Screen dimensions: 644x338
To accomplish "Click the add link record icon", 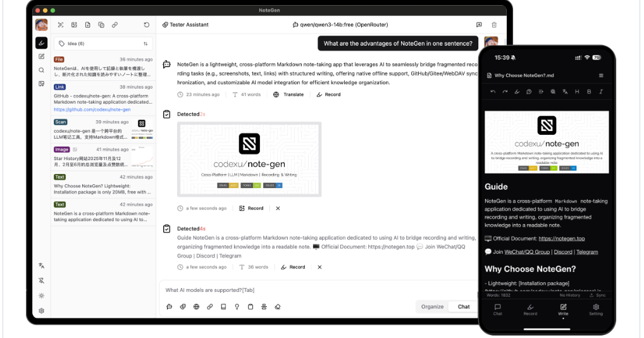I will [x=115, y=25].
